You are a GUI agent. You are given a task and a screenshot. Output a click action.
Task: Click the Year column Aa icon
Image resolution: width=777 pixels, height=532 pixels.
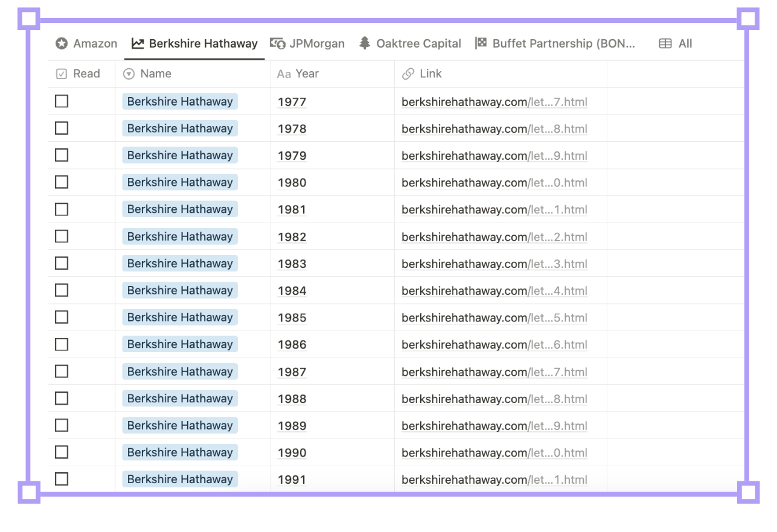click(x=284, y=74)
